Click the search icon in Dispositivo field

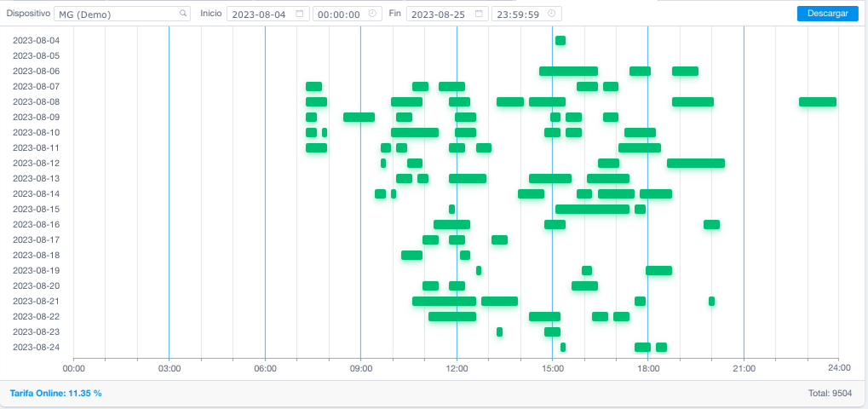(x=182, y=14)
